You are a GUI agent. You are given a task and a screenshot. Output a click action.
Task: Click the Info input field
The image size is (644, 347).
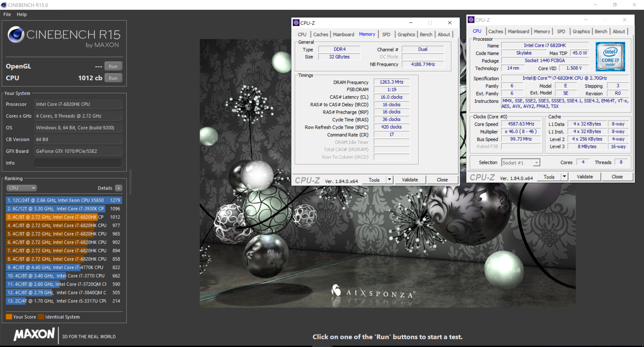click(x=78, y=163)
